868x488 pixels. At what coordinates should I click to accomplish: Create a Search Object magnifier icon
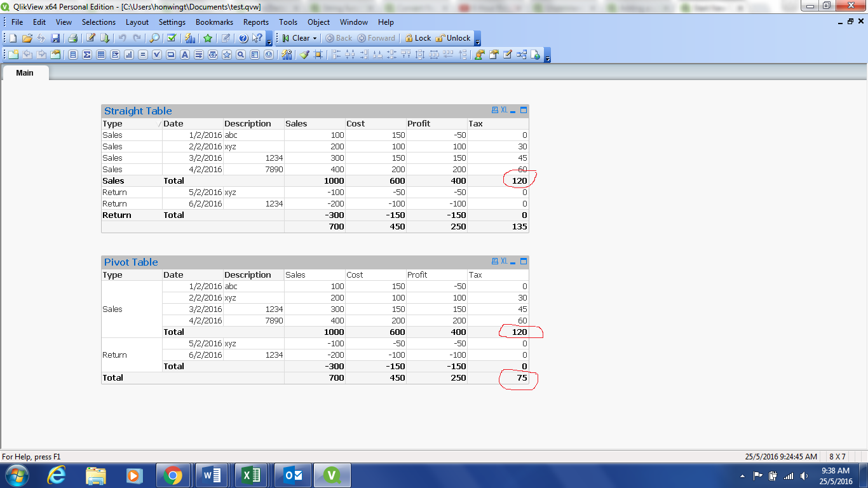240,55
